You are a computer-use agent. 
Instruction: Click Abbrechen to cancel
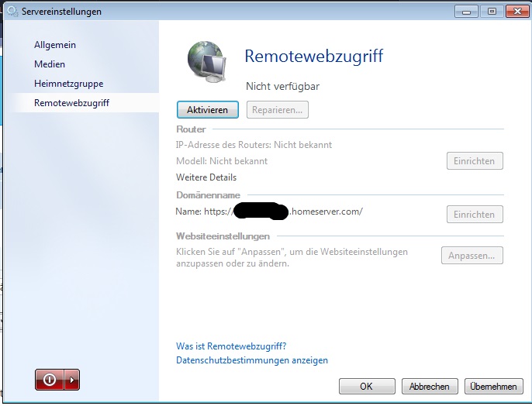coord(430,387)
